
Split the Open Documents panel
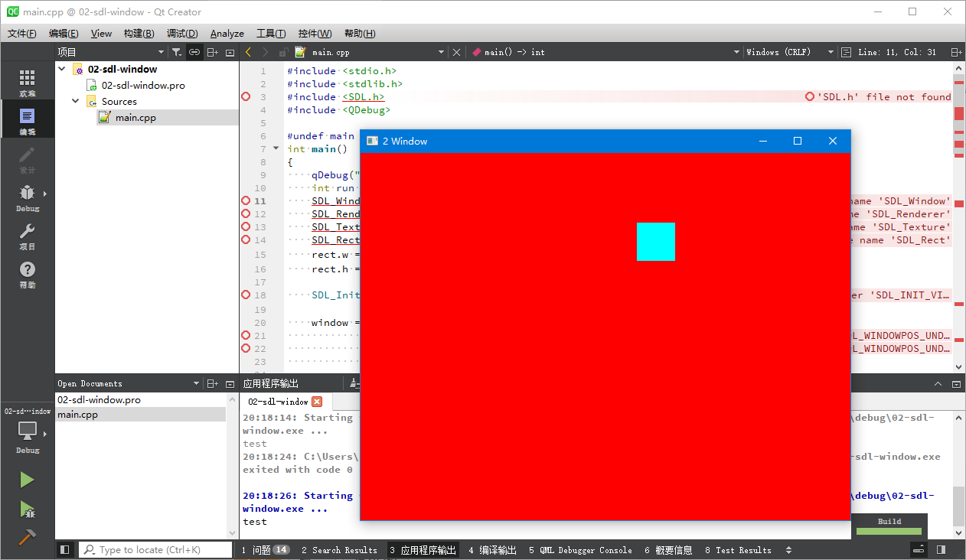coord(213,383)
